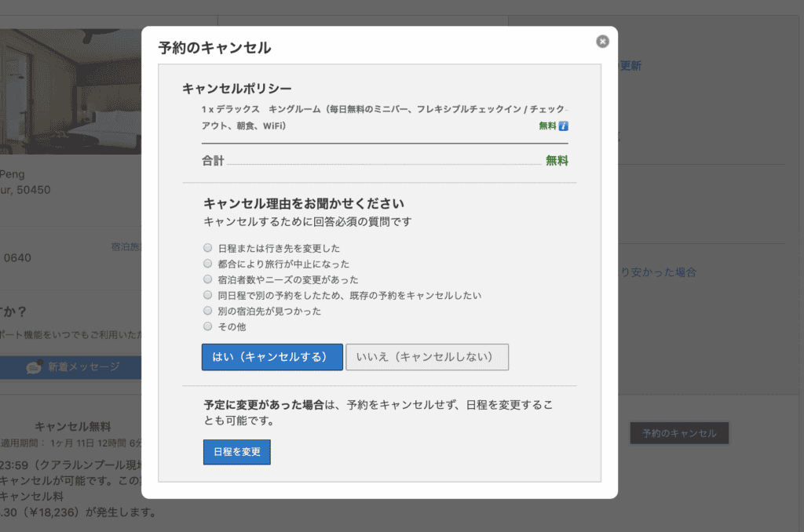Close the 予約のキャンセル dialog
The height and width of the screenshot is (532, 804).
click(x=602, y=41)
